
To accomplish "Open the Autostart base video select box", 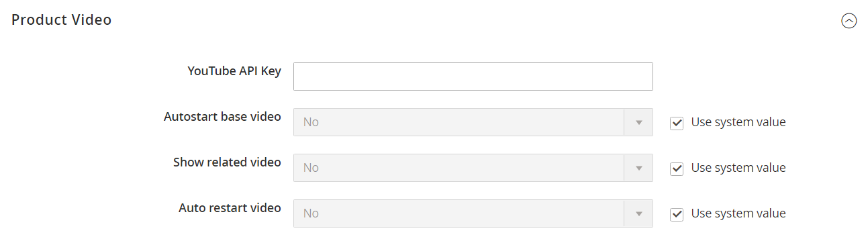I will pos(473,122).
